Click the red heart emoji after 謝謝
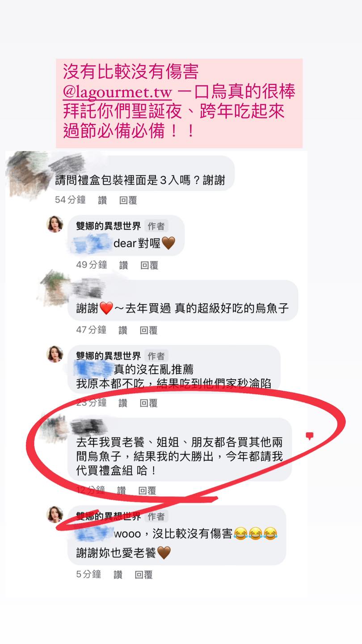Image resolution: width=362 pixels, height=644 pixels. click(106, 308)
